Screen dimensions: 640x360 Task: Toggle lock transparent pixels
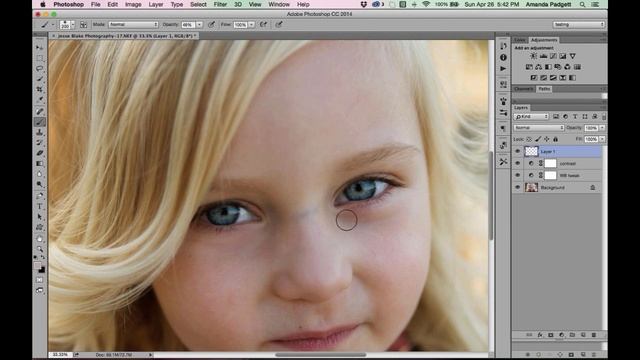click(529, 139)
